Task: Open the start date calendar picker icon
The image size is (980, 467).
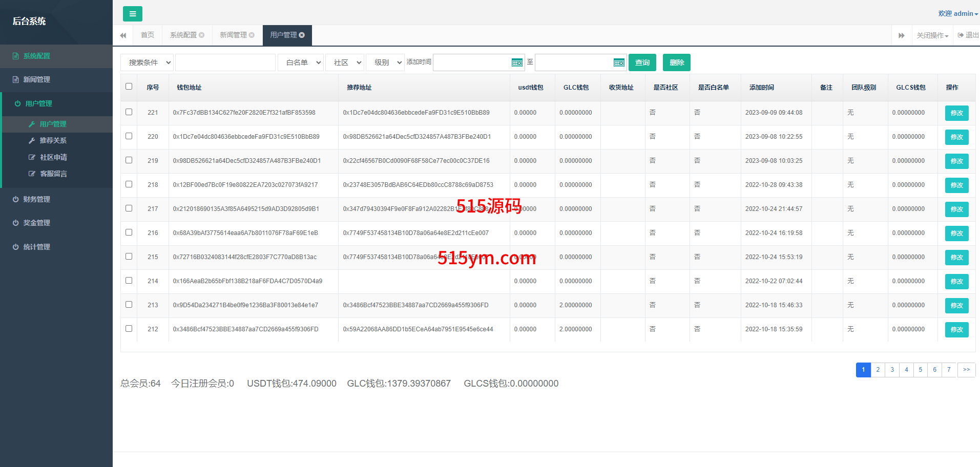Action: [517, 62]
